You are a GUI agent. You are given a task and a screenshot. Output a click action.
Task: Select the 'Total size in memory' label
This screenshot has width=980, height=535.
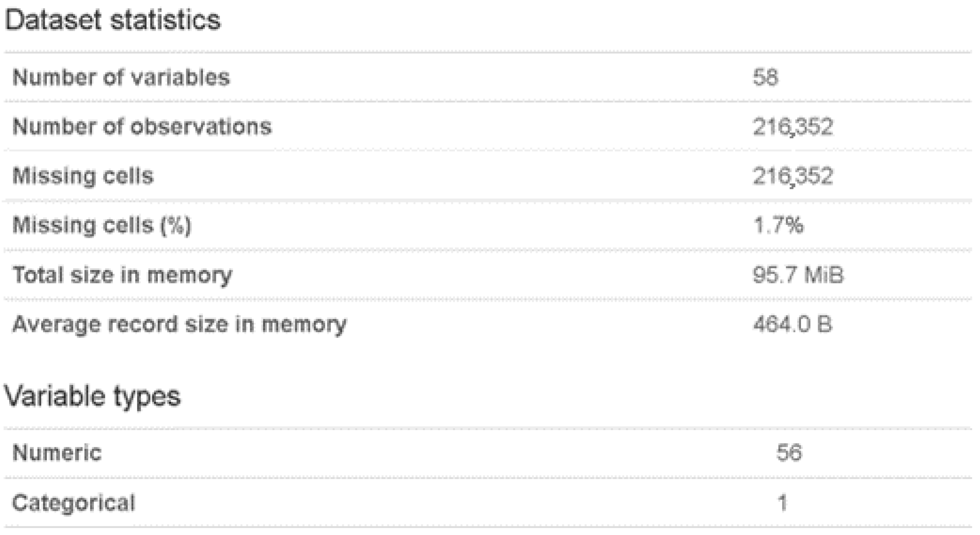(x=122, y=275)
